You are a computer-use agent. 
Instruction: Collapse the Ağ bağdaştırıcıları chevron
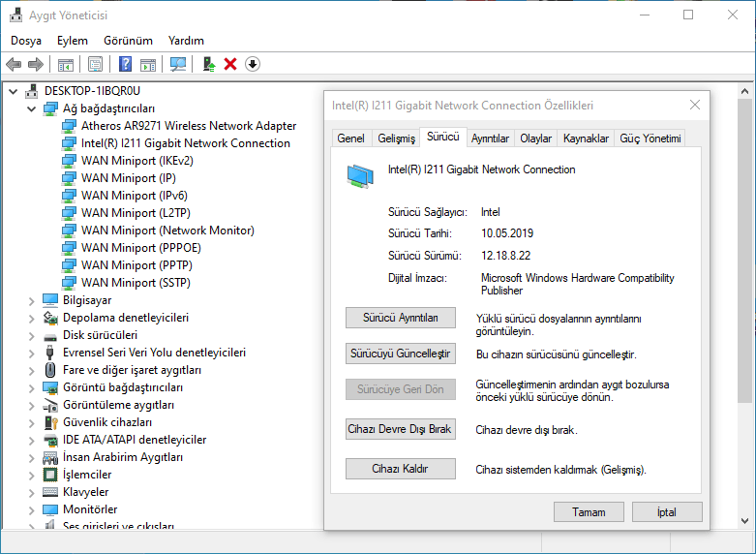(x=32, y=109)
